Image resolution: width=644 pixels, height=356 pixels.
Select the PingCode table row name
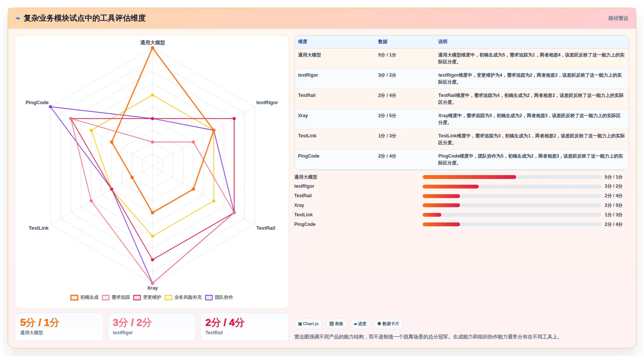click(308, 156)
